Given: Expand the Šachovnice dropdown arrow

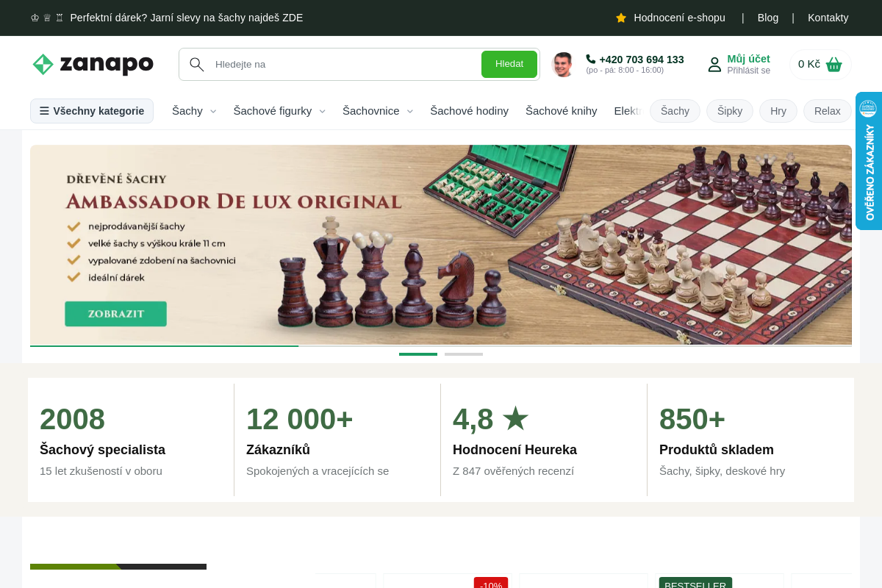Looking at the screenshot, I should tap(410, 111).
